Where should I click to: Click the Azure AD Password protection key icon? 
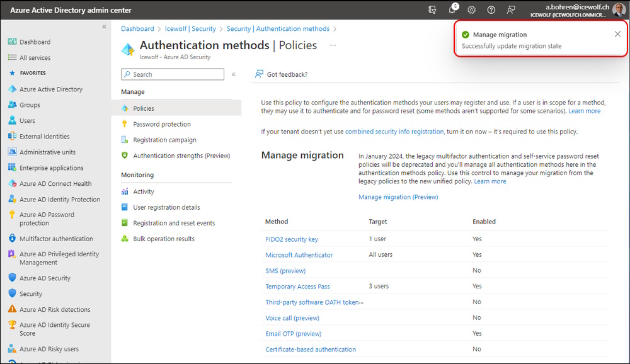(12, 215)
